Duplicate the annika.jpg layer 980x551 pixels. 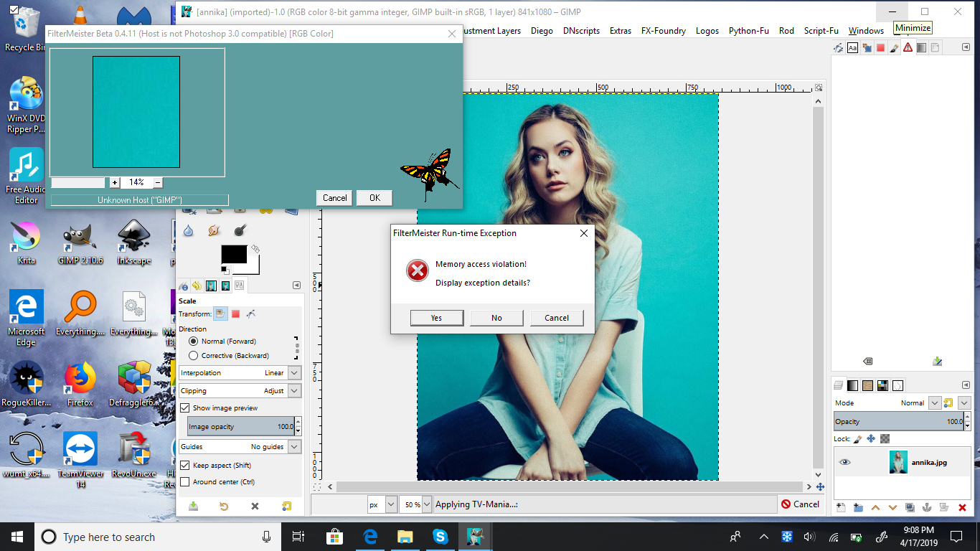click(x=910, y=507)
